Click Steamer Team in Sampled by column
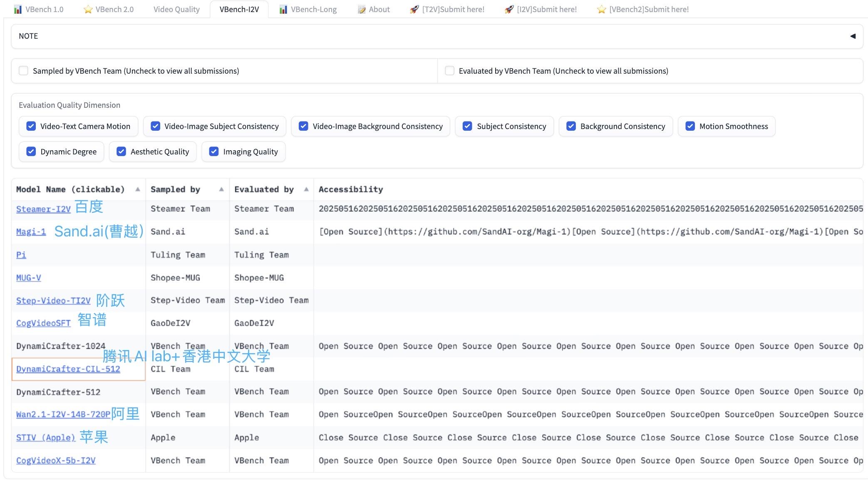Image resolution: width=868 pixels, height=482 pixels. point(180,209)
